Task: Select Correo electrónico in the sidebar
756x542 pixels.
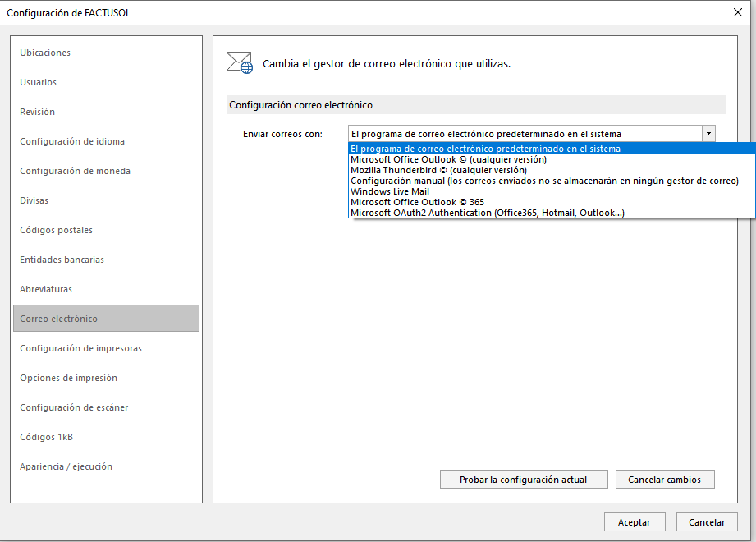Action: click(106, 319)
